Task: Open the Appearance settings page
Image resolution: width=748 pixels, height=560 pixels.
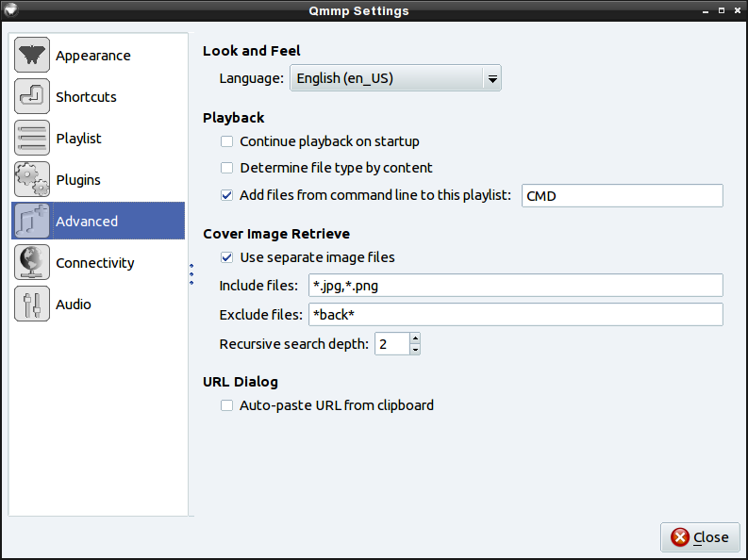Action: click(98, 55)
